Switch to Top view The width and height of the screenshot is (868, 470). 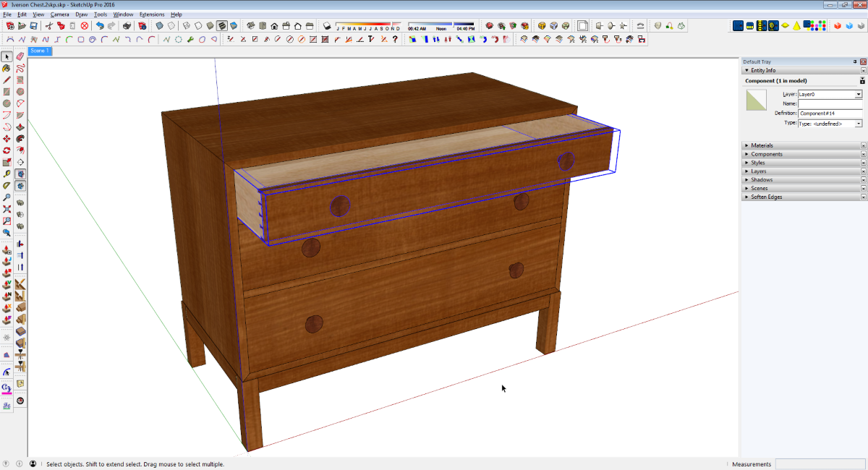click(x=264, y=26)
